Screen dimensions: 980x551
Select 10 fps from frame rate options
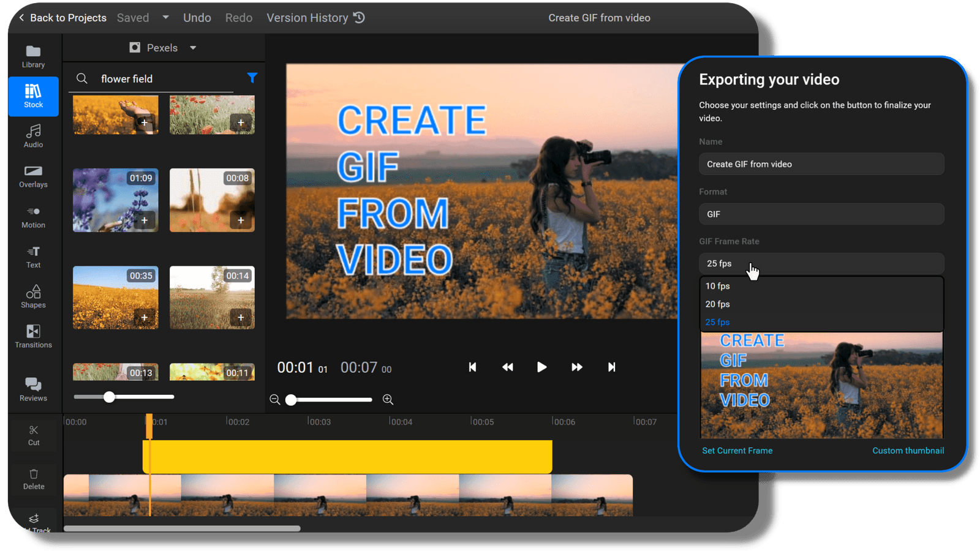[x=717, y=285]
